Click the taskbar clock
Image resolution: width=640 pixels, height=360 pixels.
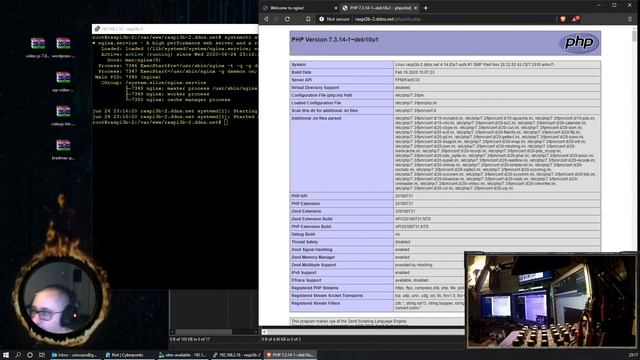point(633,355)
